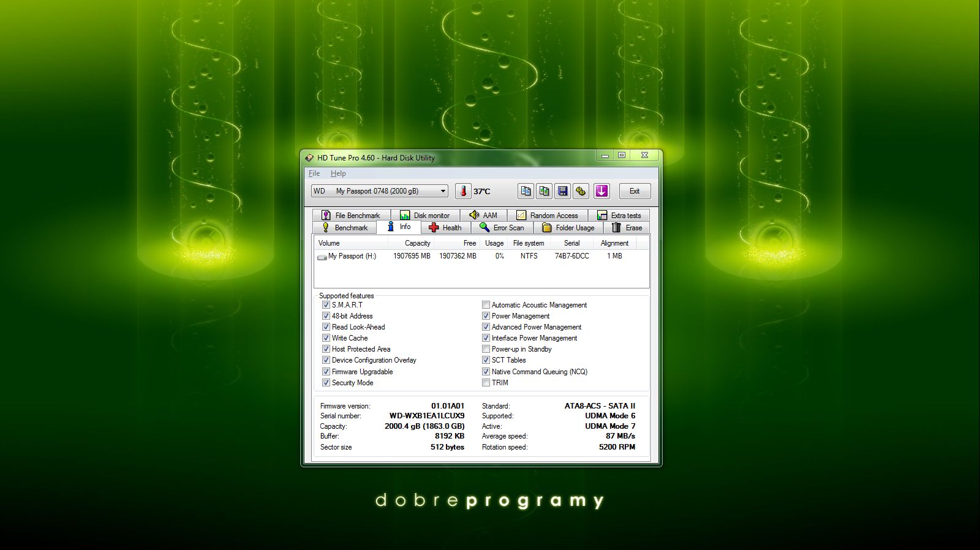The image size is (980, 550).
Task: Open the drive selection dropdown
Action: (379, 191)
